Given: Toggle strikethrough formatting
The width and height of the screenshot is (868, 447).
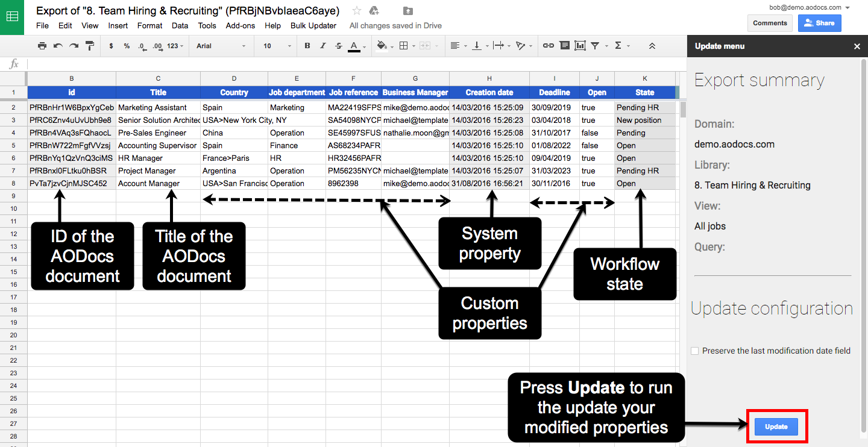Looking at the screenshot, I should [x=339, y=46].
